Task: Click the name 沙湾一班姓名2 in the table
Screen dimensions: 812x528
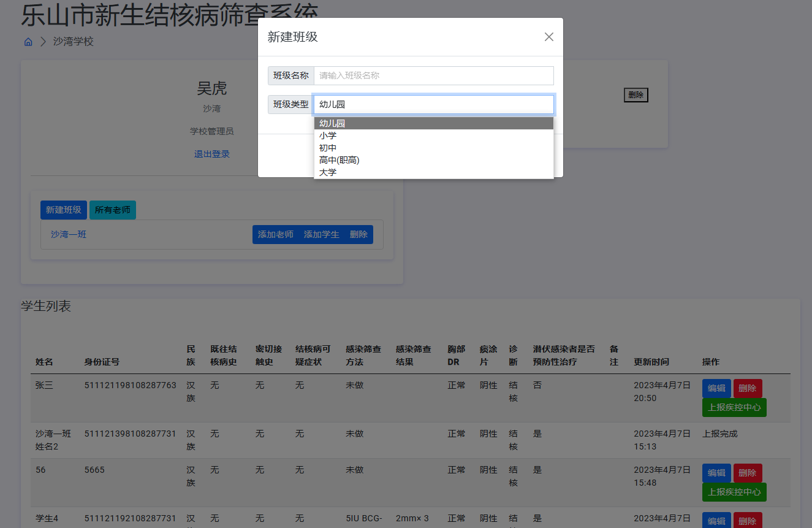Action: (x=53, y=440)
